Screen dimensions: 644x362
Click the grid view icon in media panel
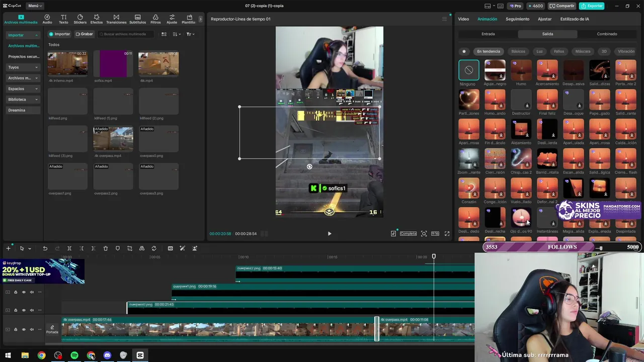(x=164, y=34)
